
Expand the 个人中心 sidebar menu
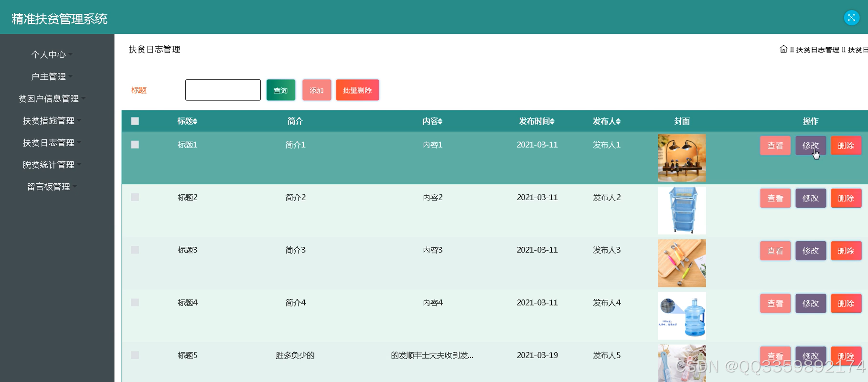[52, 54]
